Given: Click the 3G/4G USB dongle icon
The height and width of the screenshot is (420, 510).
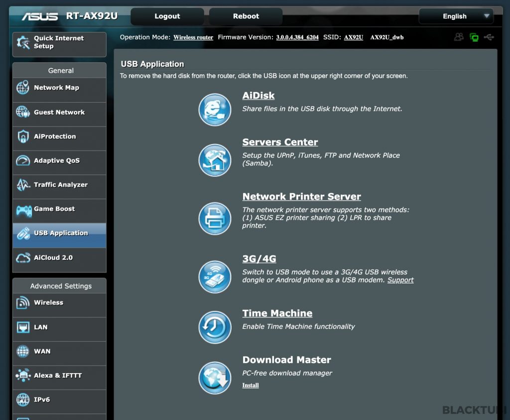Looking at the screenshot, I should pos(215,277).
